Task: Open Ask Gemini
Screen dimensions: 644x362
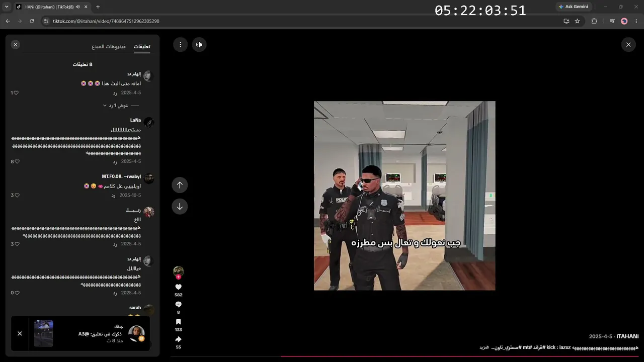Action: [x=573, y=7]
